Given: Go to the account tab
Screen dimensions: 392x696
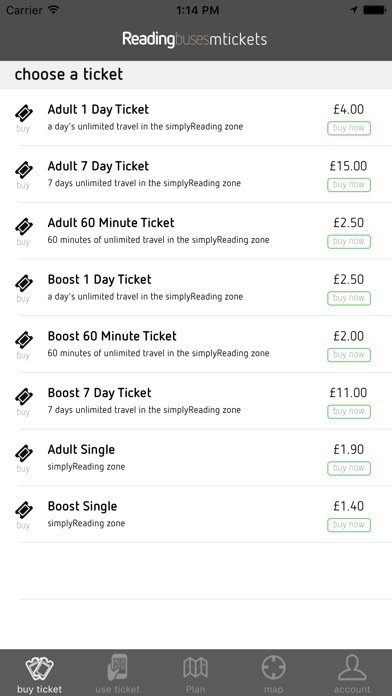Looking at the screenshot, I should [352, 674].
